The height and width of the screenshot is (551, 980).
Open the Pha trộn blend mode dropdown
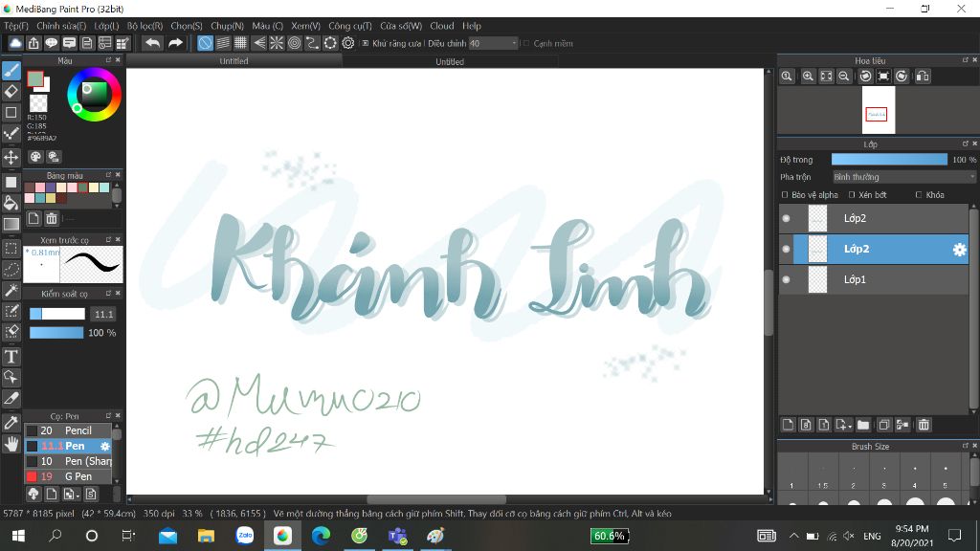[903, 177]
